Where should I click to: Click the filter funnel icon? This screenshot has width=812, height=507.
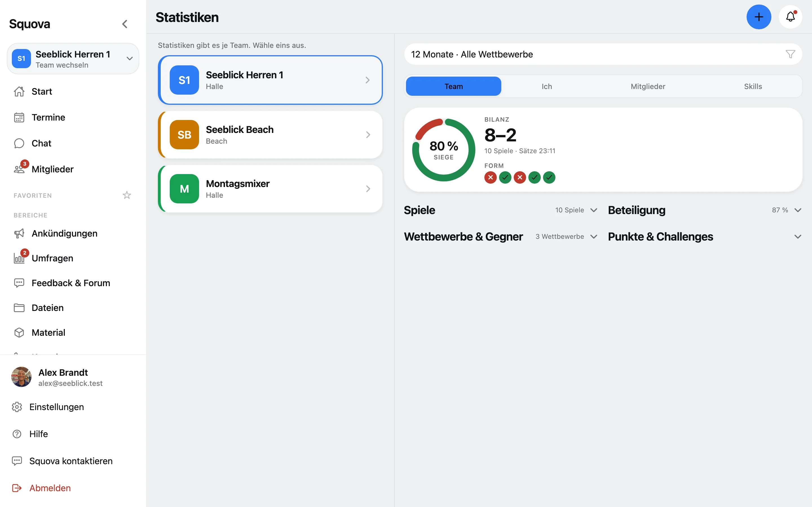(x=790, y=54)
